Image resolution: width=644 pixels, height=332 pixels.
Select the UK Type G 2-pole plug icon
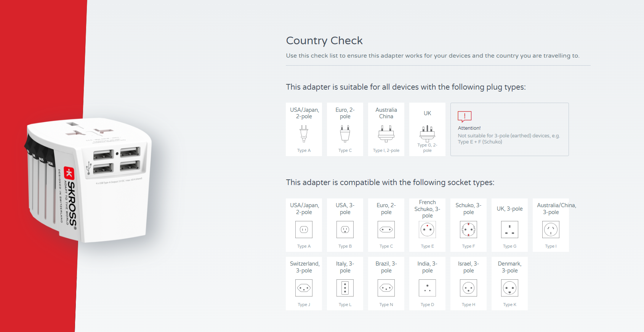(427, 133)
